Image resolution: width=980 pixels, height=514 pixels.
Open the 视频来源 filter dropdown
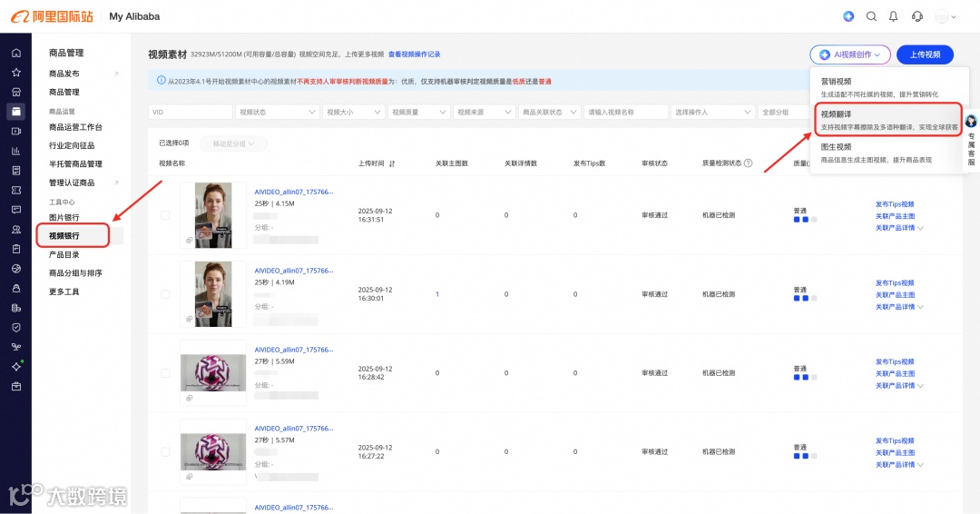click(484, 112)
